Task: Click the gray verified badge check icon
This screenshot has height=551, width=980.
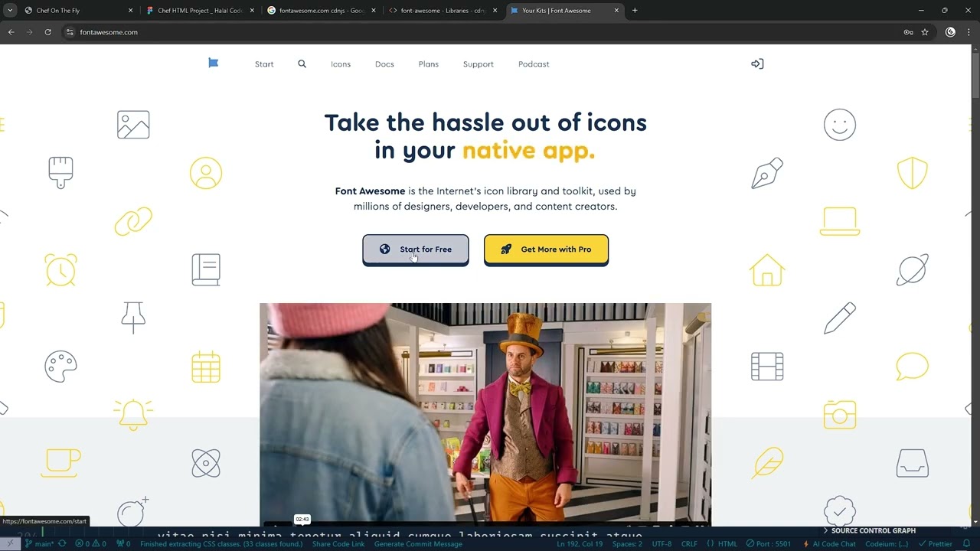Action: 840,511
